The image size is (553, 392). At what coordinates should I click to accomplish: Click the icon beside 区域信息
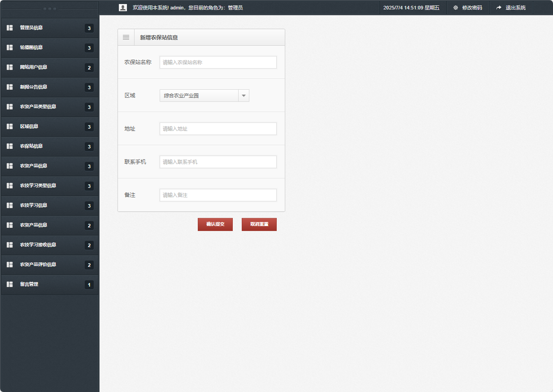(x=9, y=126)
